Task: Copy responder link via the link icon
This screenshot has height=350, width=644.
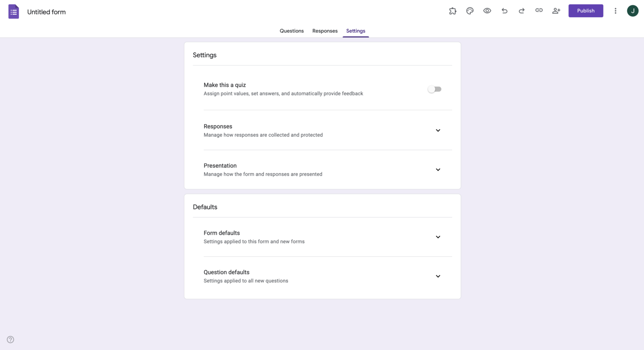Action: click(x=539, y=10)
